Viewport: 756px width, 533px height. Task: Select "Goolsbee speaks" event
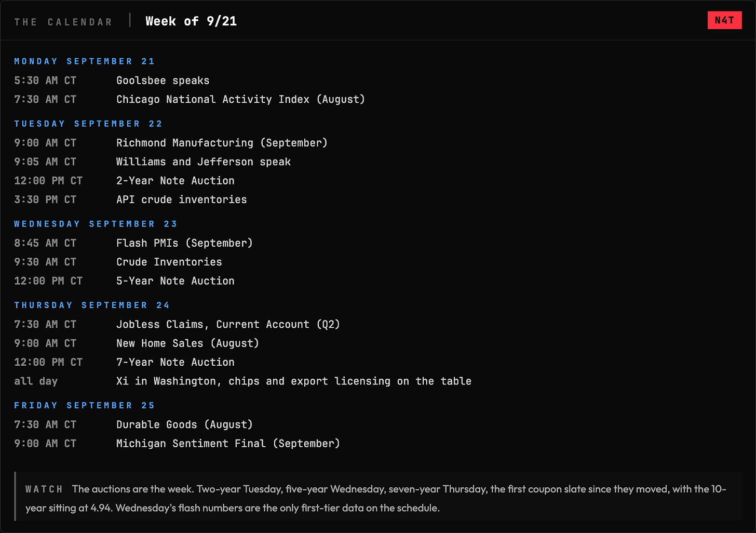163,81
